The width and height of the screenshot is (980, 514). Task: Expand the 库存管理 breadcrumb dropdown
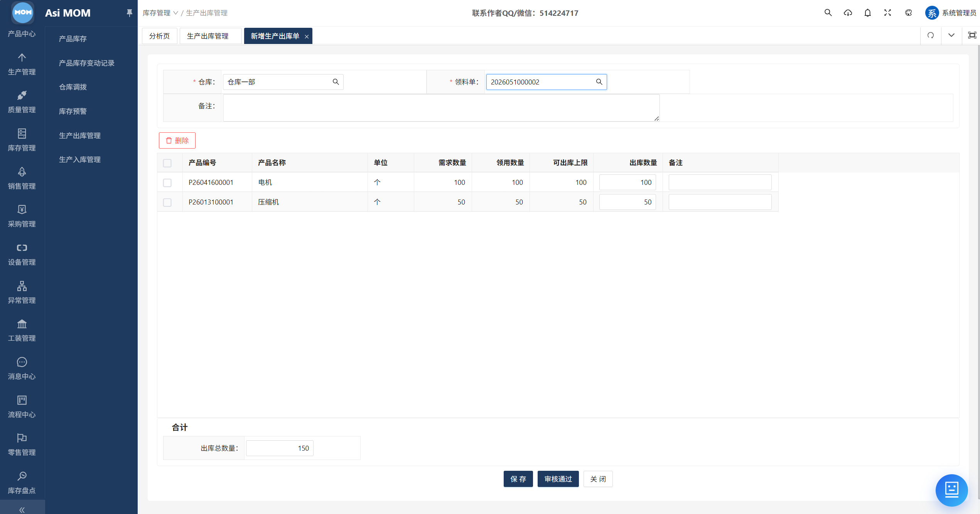[x=160, y=13]
